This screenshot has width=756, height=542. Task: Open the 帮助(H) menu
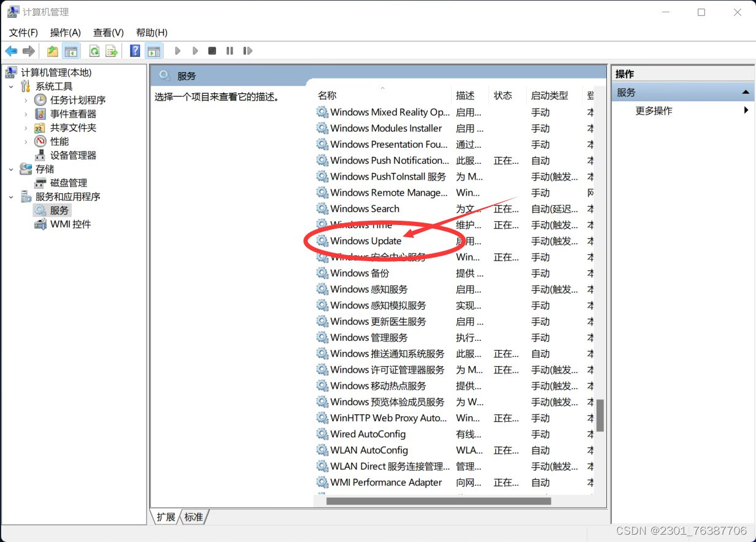tap(152, 32)
